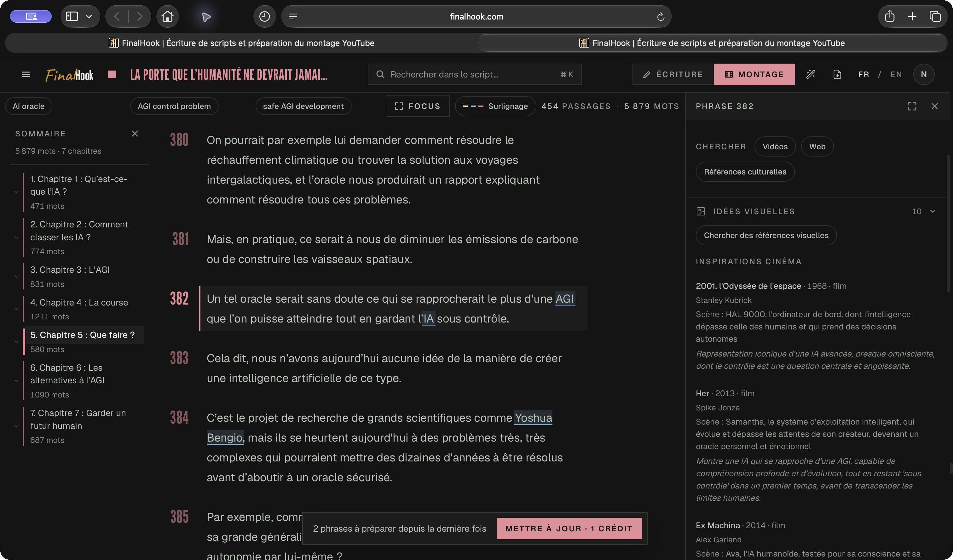The image size is (953, 560).
Task: Select the second FinalHook browser tab
Action: [x=712, y=43]
